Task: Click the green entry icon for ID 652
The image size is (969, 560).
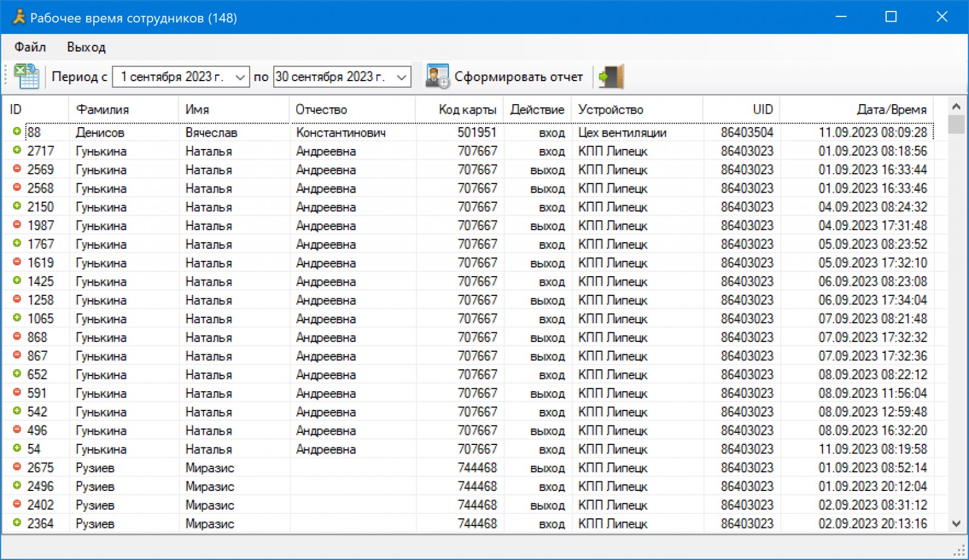Action: click(17, 374)
